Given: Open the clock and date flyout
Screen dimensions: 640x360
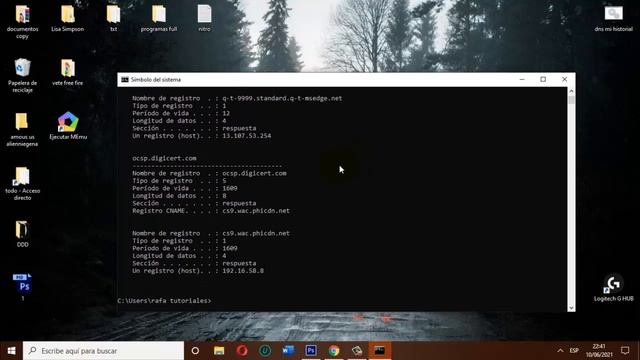Looking at the screenshot, I should click(598, 351).
